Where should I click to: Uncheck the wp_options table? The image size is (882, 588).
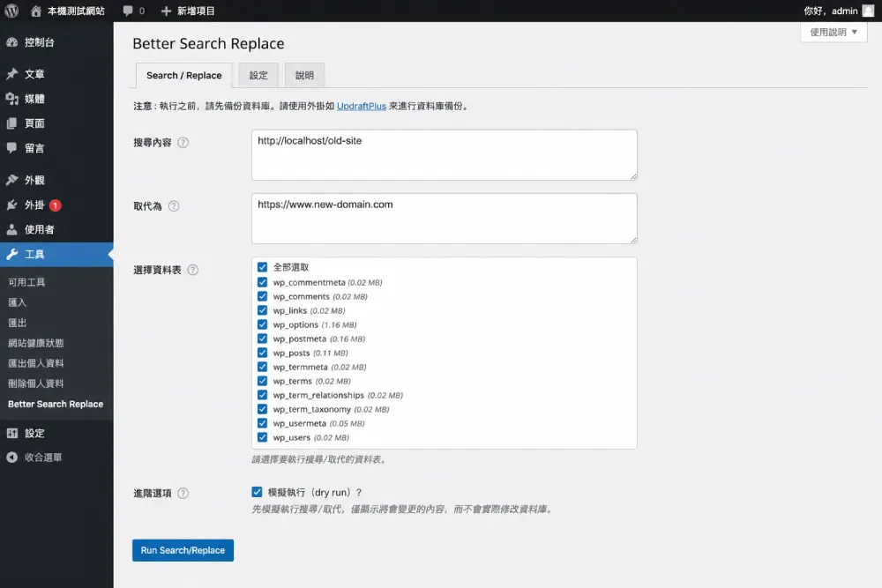tap(262, 324)
